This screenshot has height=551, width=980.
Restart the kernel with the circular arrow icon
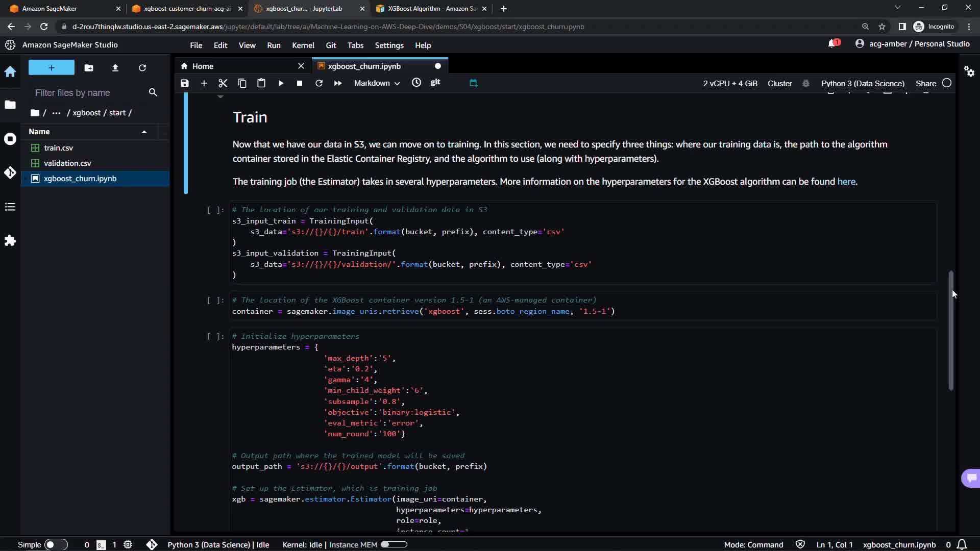[x=319, y=83]
